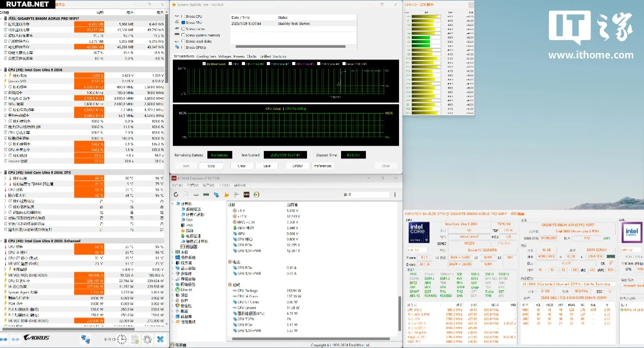Tick the Stress local disks checkbox
The image size is (644, 348).
[183, 41]
